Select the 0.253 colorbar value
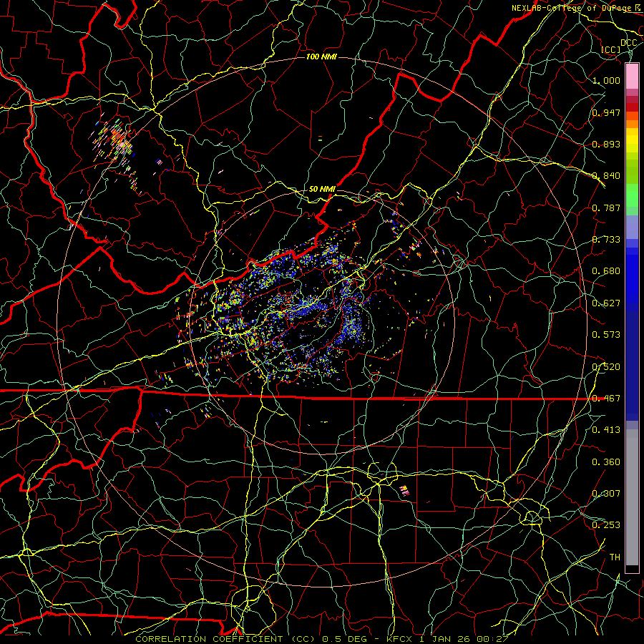This screenshot has height=644, width=644. click(606, 525)
